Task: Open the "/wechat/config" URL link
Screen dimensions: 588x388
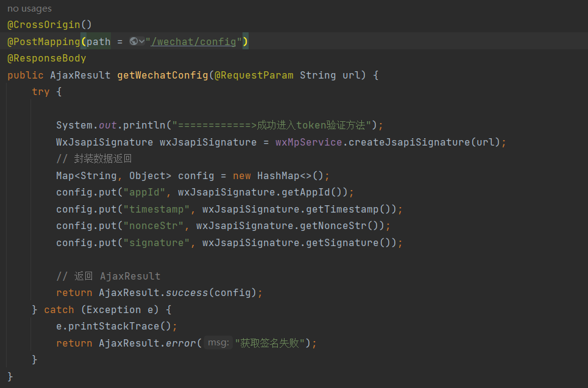Action: click(194, 41)
